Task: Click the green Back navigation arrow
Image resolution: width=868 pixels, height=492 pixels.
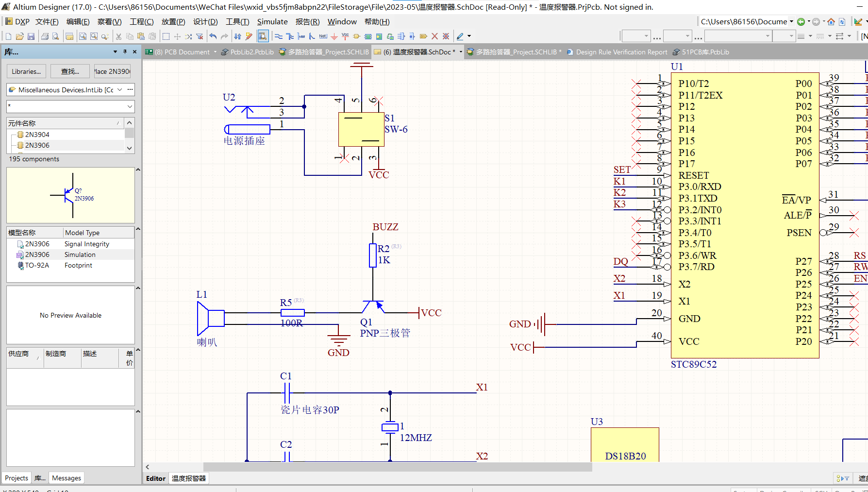Action: pos(801,22)
